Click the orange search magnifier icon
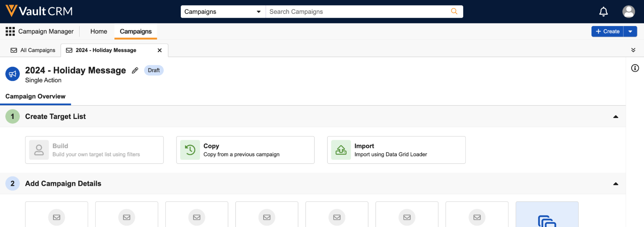The height and width of the screenshot is (227, 644). (x=454, y=12)
